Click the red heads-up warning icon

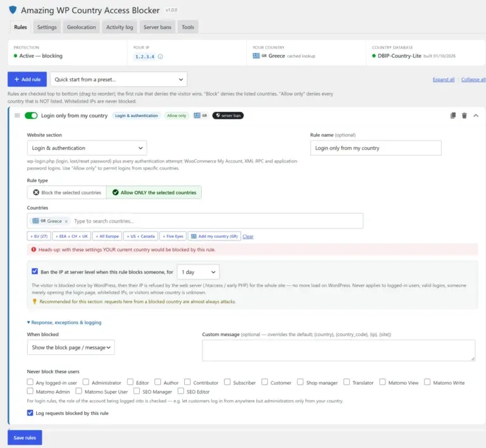pos(34,249)
